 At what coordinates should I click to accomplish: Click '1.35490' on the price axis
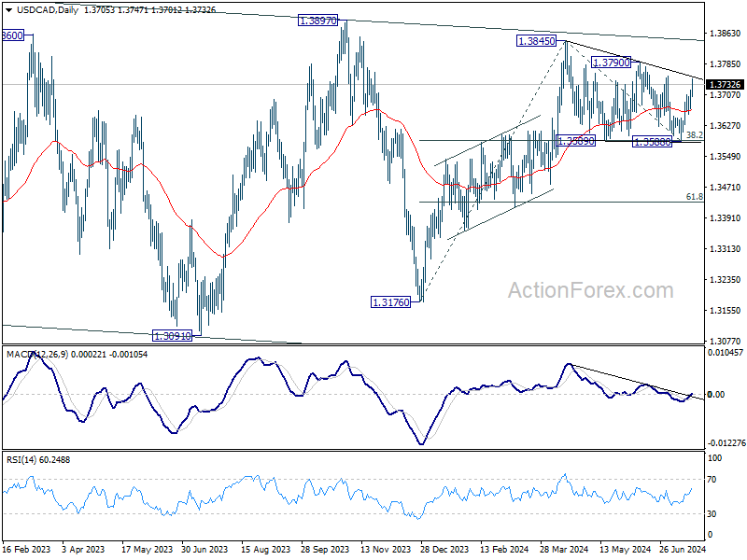tap(726, 157)
